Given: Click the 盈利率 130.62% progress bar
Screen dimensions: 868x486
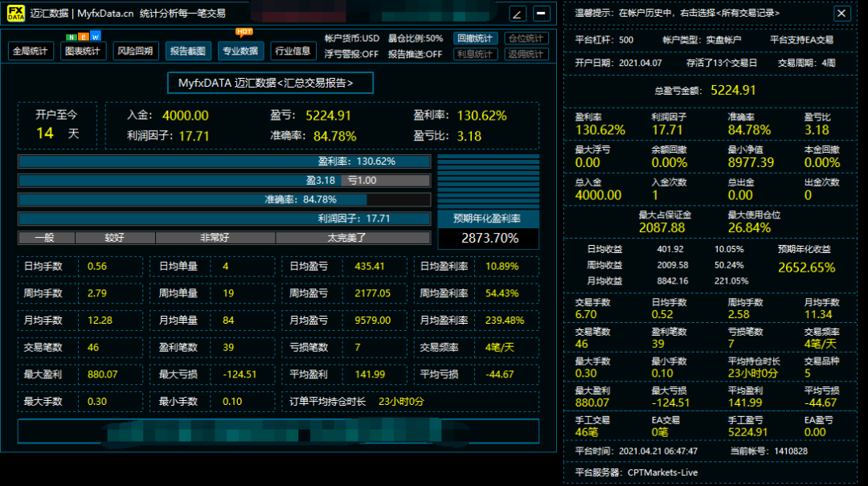Looking at the screenshot, I should click(224, 161).
